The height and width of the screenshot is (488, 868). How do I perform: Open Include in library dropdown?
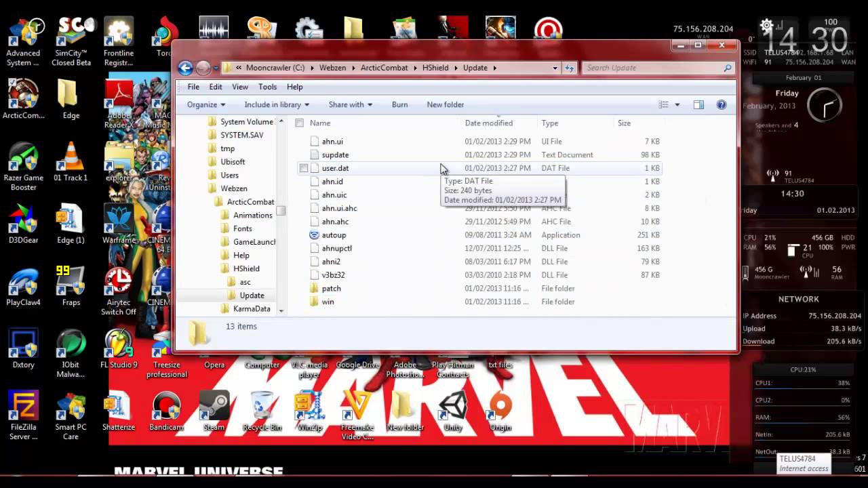pos(277,105)
